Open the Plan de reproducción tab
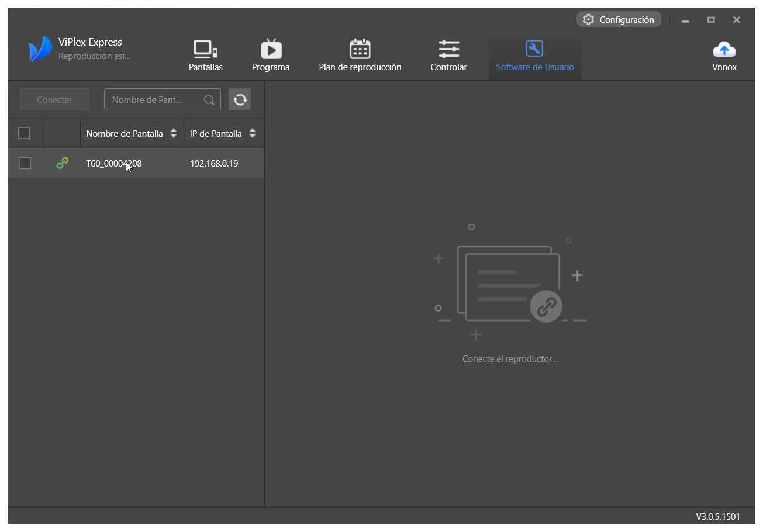This screenshot has width=763, height=532. point(360,56)
